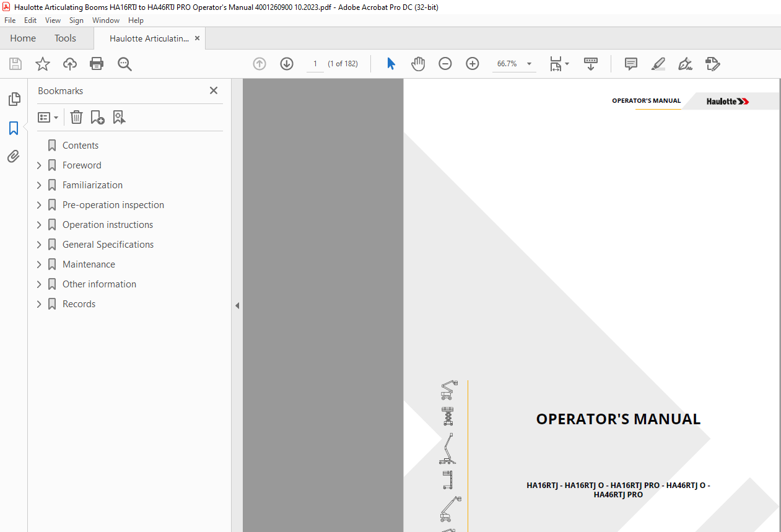Viewport: 781px width, 532px height.
Task: Open the View menu
Action: (x=53, y=20)
